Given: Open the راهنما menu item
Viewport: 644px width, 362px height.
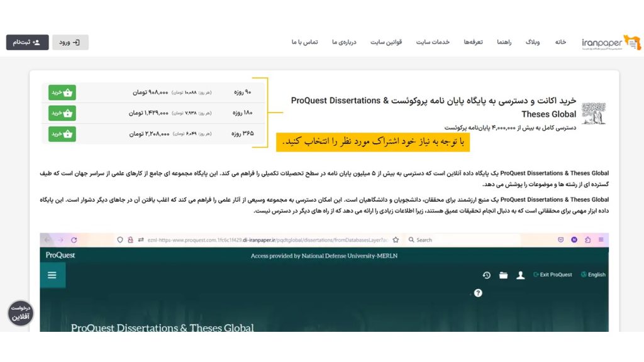Looking at the screenshot, I should point(504,42).
